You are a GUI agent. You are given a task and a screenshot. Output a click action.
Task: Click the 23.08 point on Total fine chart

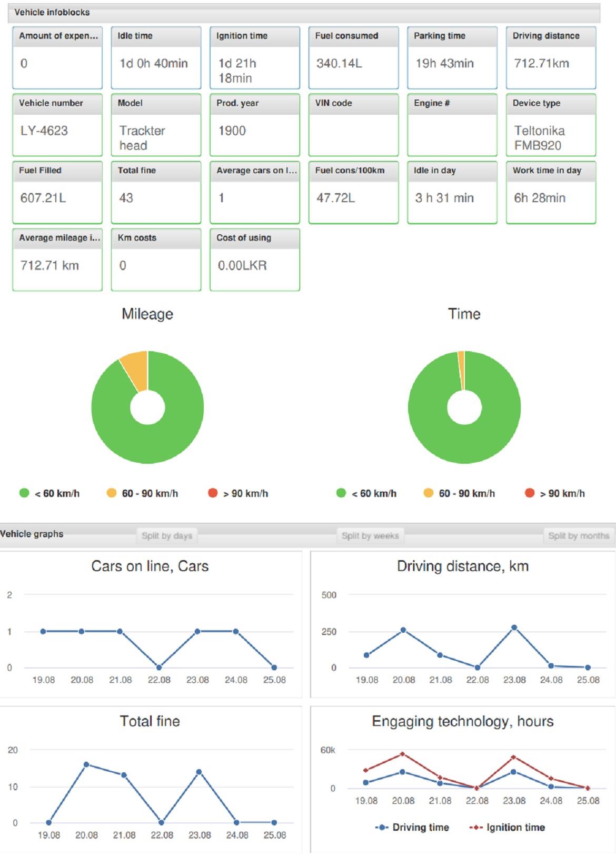(199, 772)
